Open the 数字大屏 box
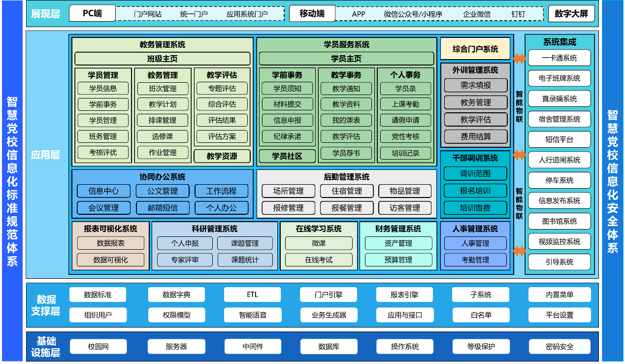Viewport: 625px width, 364px height. click(571, 13)
